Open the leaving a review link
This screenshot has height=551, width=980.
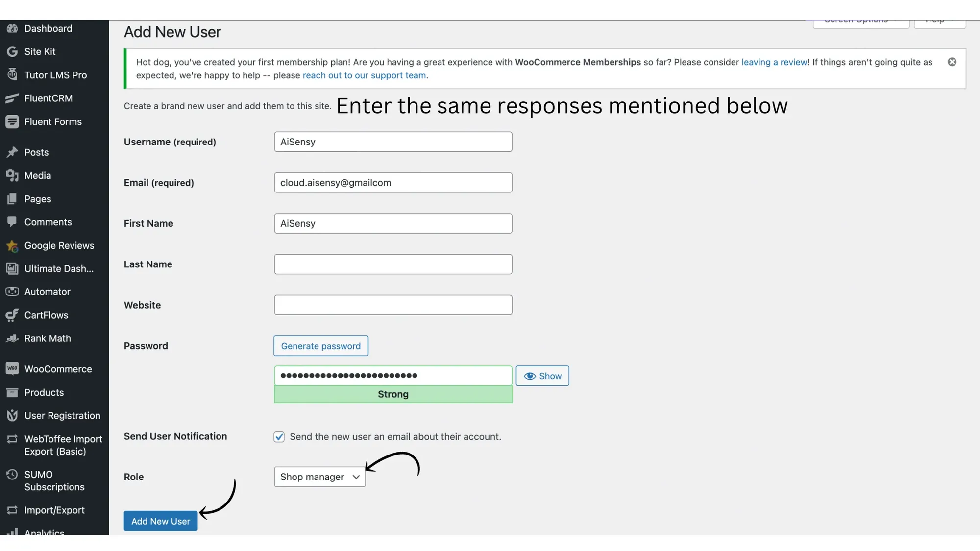coord(774,62)
